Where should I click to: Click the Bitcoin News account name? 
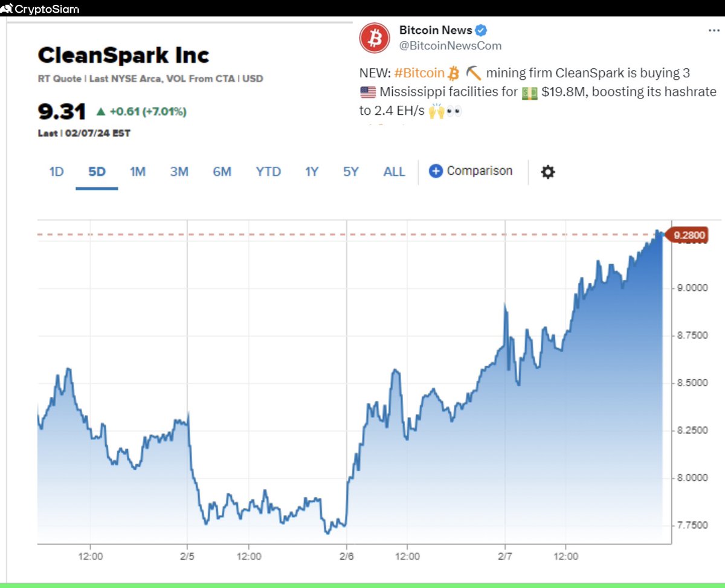click(436, 30)
